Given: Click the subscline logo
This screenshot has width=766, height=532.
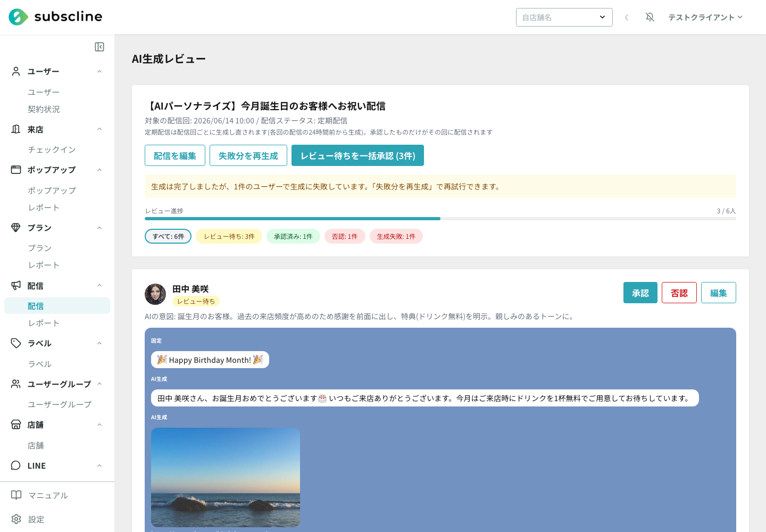Looking at the screenshot, I should point(55,17).
